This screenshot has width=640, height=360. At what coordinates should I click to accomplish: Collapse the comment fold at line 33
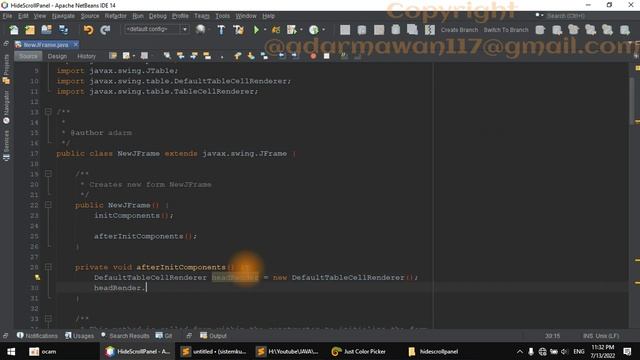coord(48,318)
